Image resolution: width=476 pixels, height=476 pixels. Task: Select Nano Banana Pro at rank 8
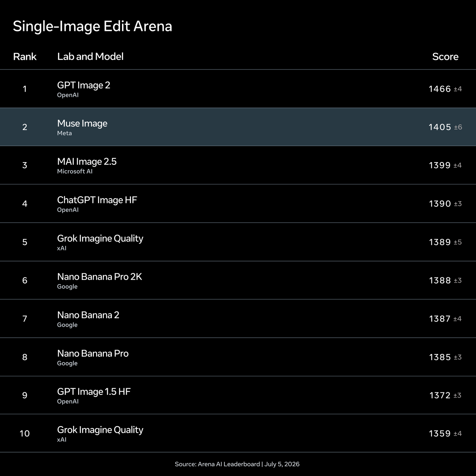coord(238,357)
